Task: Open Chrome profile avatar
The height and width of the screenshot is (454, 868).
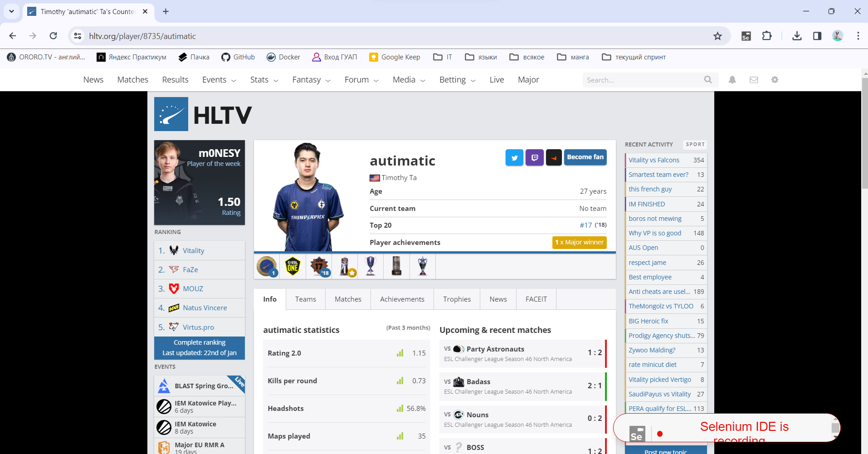Action: pos(838,36)
